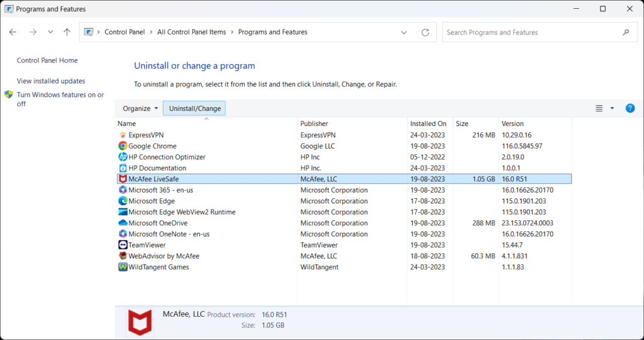Refresh the Programs and Features list
This screenshot has height=340, width=644.
click(x=426, y=32)
